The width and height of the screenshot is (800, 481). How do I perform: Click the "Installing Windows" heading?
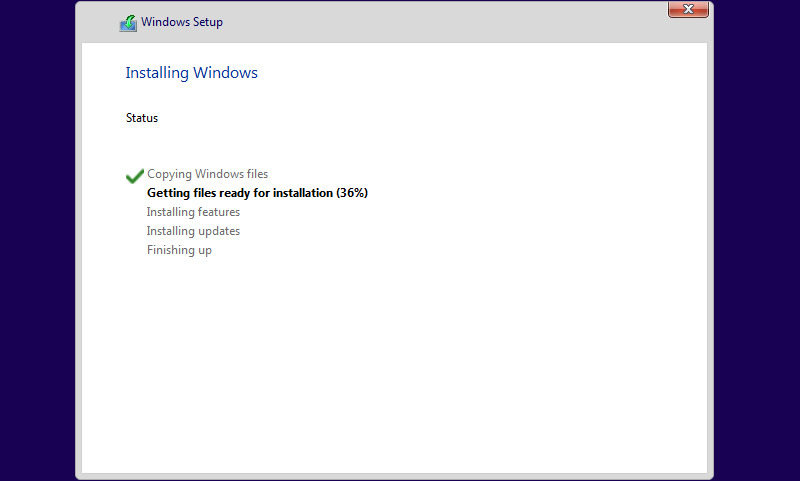pos(191,73)
